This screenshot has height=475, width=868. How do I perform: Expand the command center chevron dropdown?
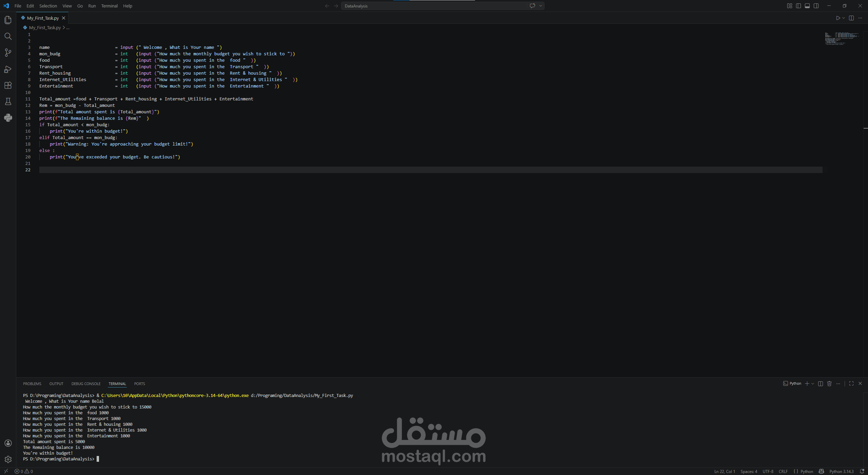541,6
